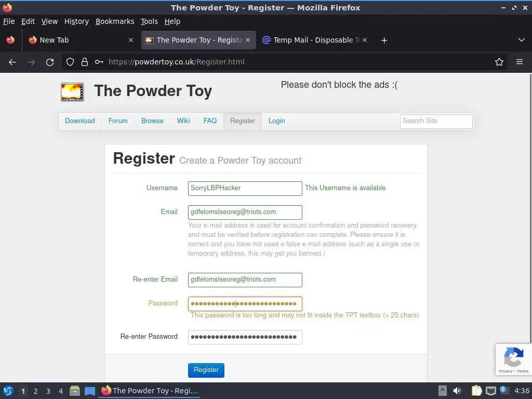The height and width of the screenshot is (399, 532).
Task: Click into the Re-enter Password field
Action: pyautogui.click(x=245, y=337)
